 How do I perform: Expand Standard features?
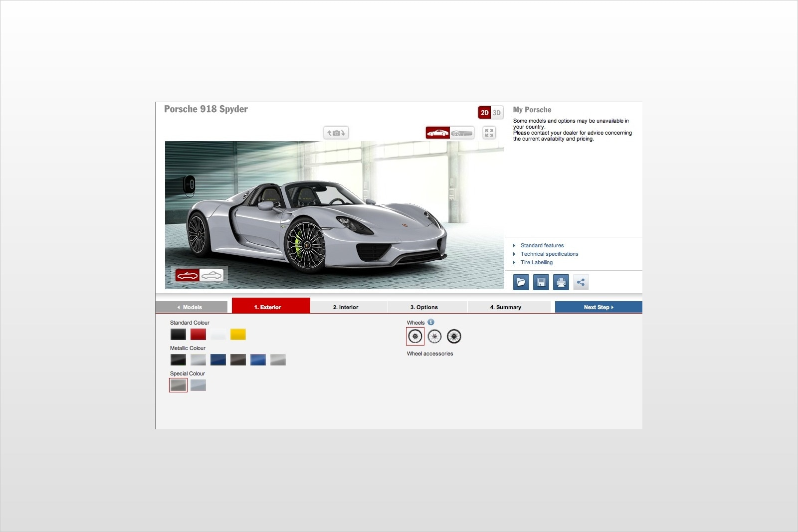542,245
